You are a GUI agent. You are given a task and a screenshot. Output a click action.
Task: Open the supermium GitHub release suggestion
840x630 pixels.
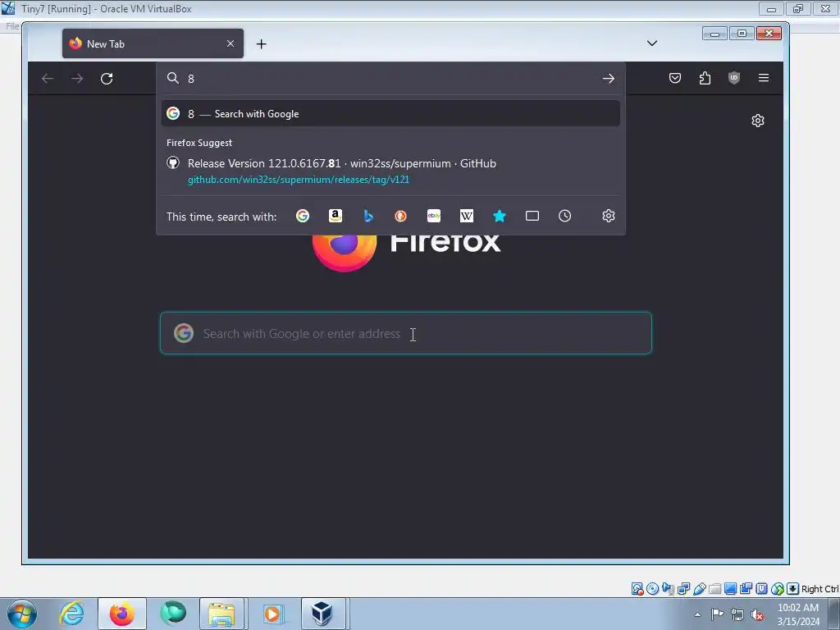(390, 171)
